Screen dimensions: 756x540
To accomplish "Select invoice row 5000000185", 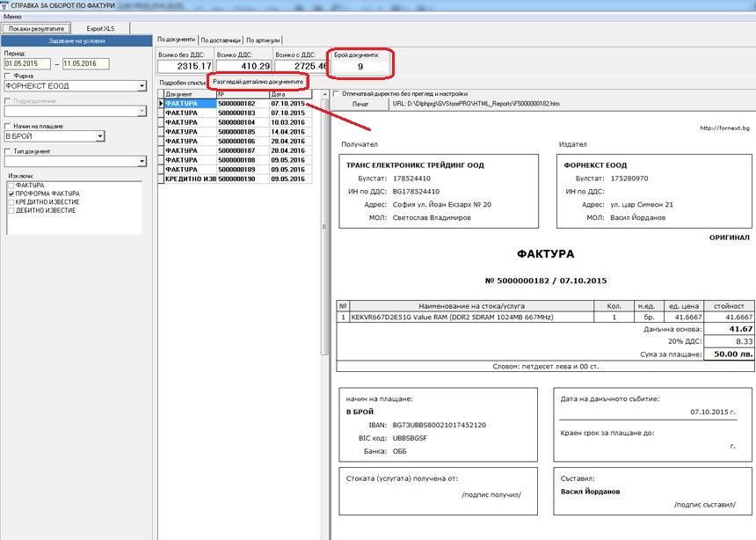I will 236,132.
